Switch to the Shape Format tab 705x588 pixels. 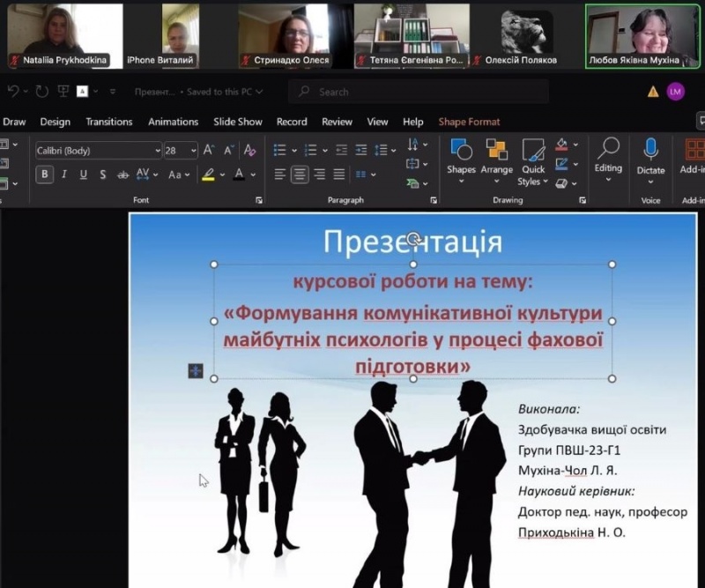tap(469, 122)
